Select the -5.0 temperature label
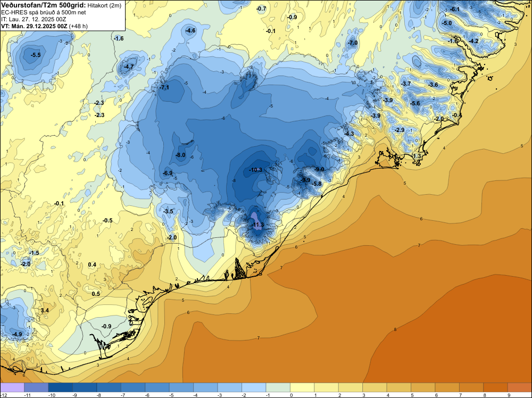 click(x=447, y=23)
